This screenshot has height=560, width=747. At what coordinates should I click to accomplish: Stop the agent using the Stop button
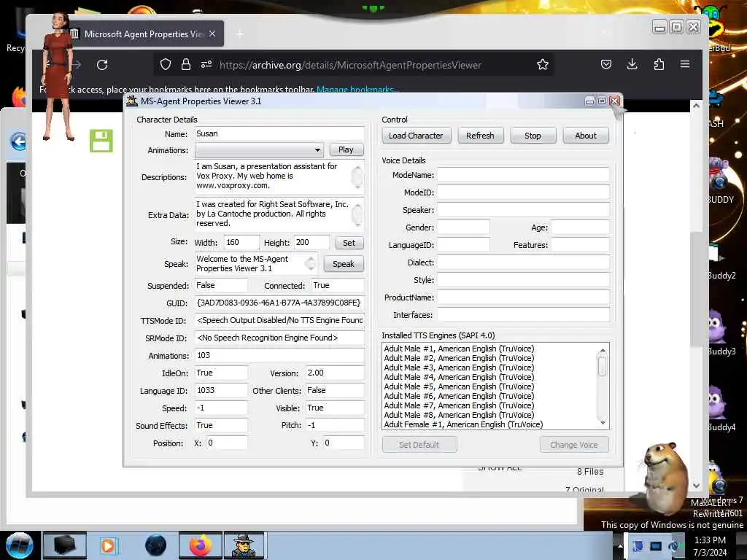533,136
